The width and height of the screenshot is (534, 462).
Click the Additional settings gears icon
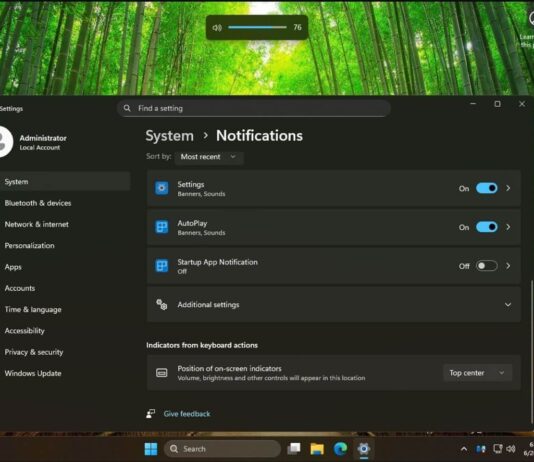pyautogui.click(x=161, y=305)
